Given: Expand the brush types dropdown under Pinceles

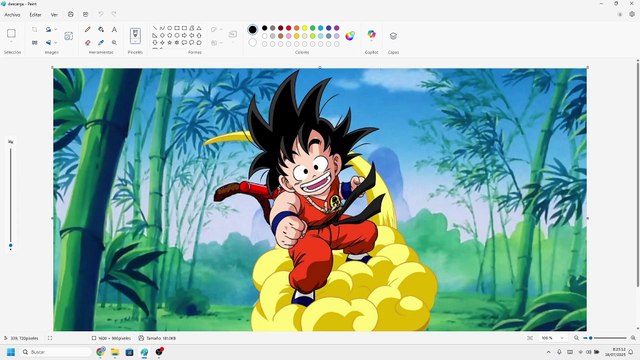Looking at the screenshot, I should point(135,41).
